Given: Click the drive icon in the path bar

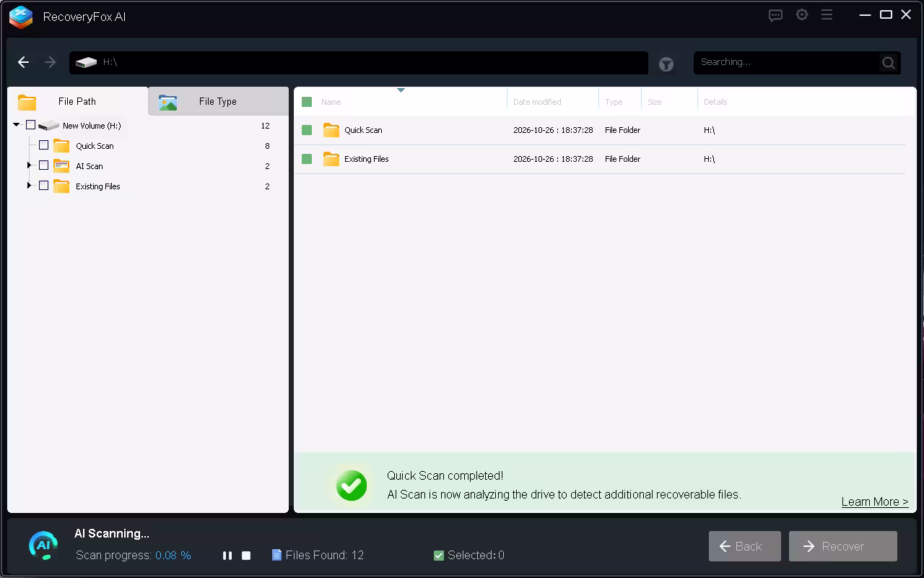Looking at the screenshot, I should coord(86,62).
